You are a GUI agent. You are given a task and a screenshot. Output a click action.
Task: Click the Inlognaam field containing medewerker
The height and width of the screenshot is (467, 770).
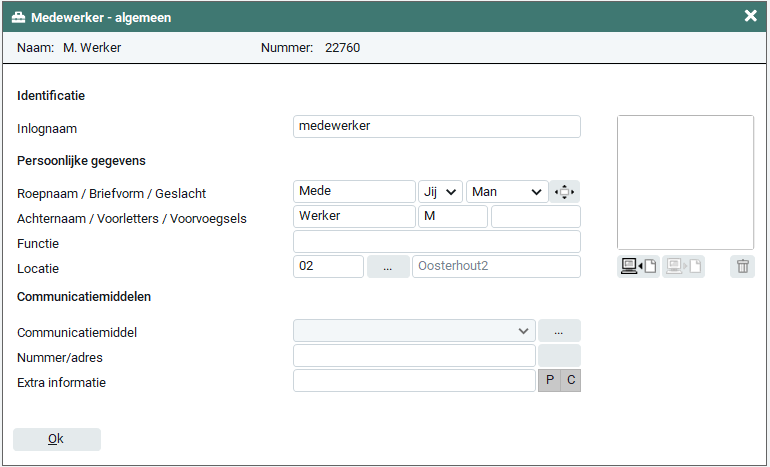tap(436, 126)
